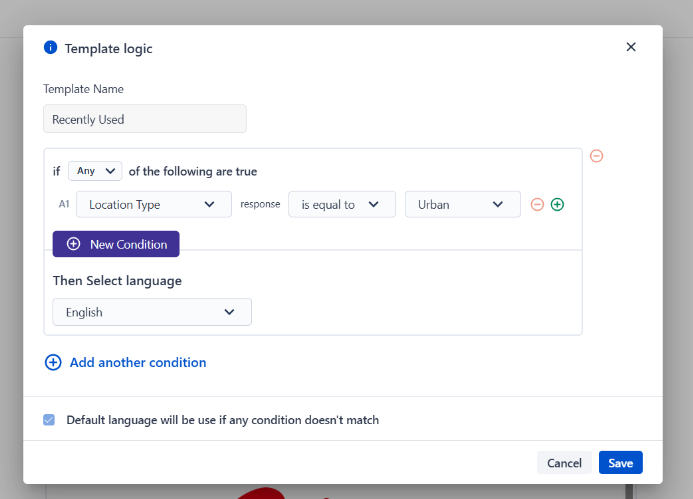Screen dimensions: 693x499
Task: Expand the Location Type dropdown
Action: click(x=153, y=204)
